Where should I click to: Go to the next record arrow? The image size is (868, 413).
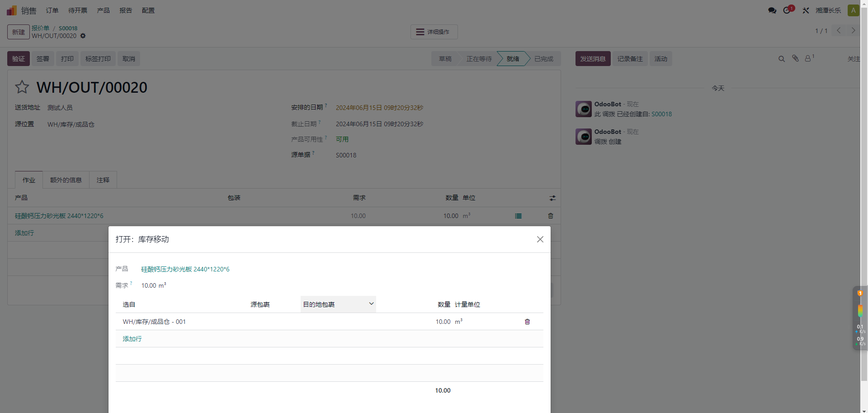[x=853, y=31]
